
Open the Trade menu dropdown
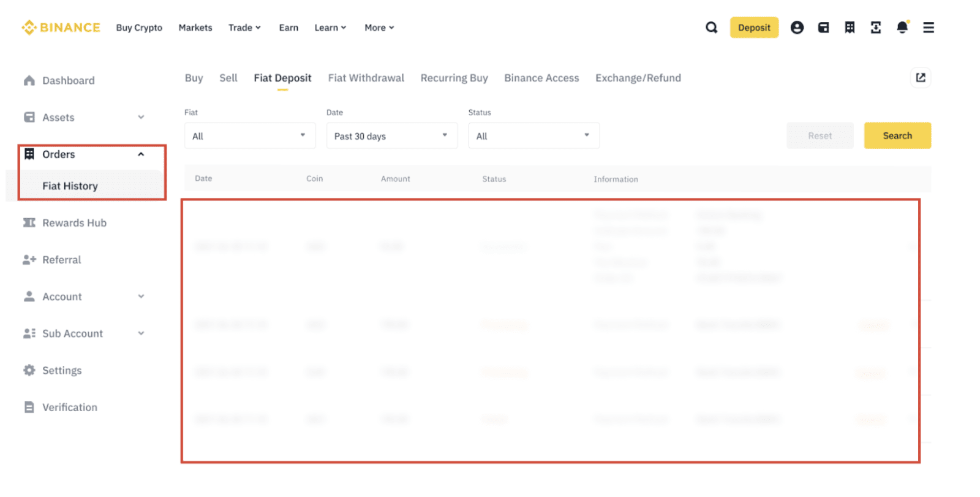click(x=244, y=28)
